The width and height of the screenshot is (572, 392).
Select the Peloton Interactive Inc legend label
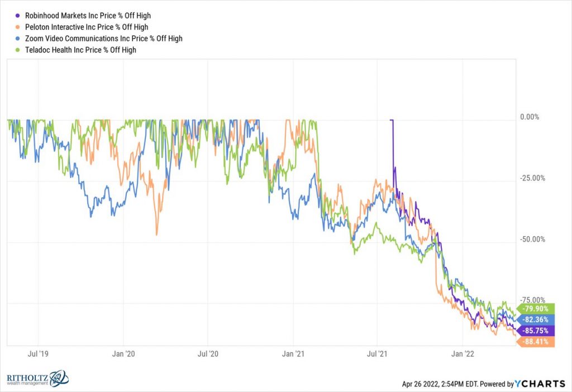(x=87, y=27)
